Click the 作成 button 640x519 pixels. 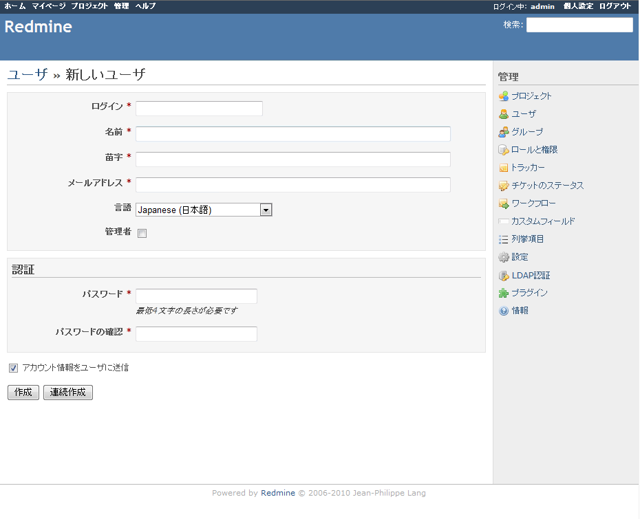pyautogui.click(x=23, y=393)
